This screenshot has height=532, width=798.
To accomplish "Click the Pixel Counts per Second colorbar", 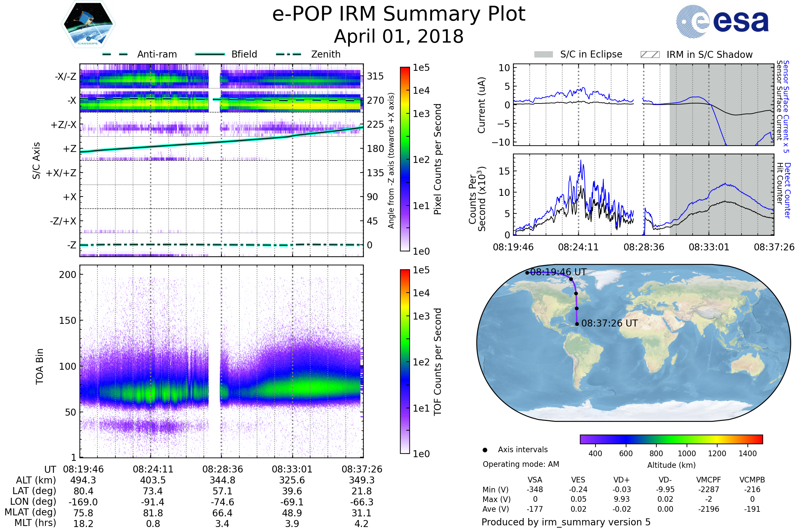I will [x=405, y=159].
